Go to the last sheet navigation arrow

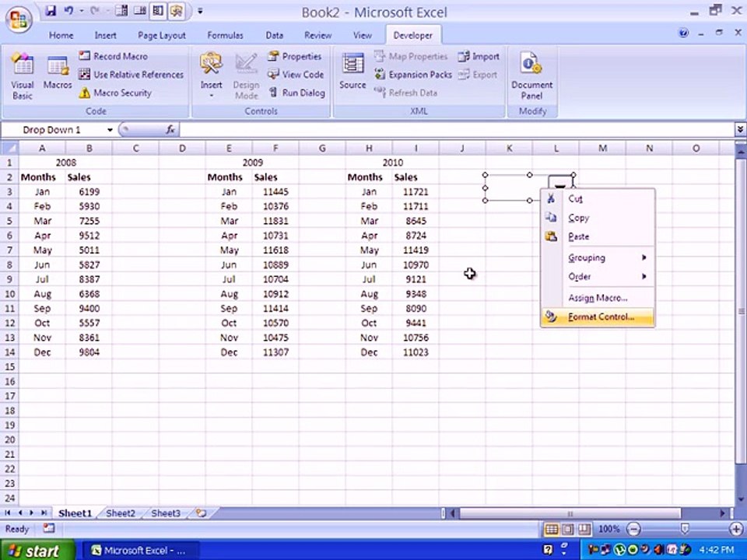(44, 513)
